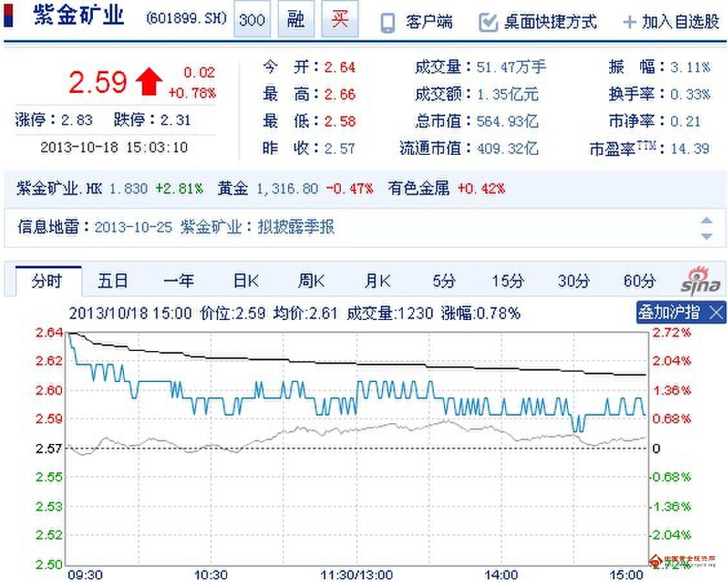Viewport: 728px width, 582px height.
Task: Switch to the 15分 chart tab
Action: pyautogui.click(x=508, y=281)
